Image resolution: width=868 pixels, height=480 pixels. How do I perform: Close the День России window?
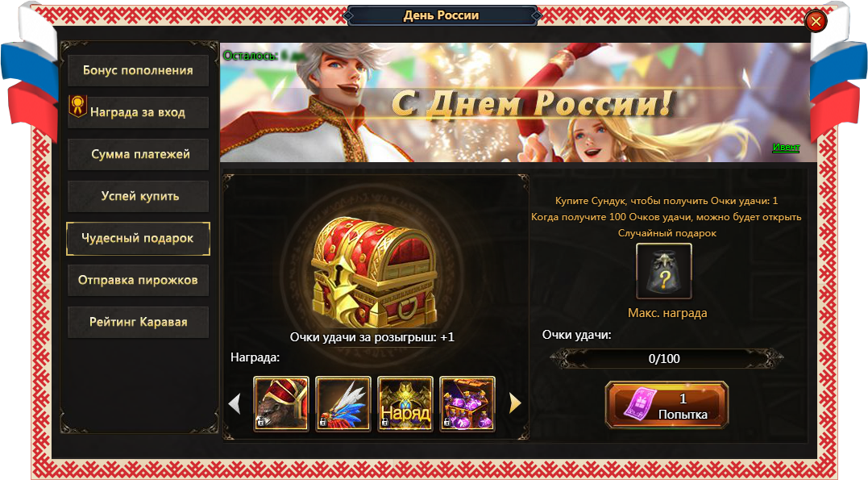tap(816, 22)
